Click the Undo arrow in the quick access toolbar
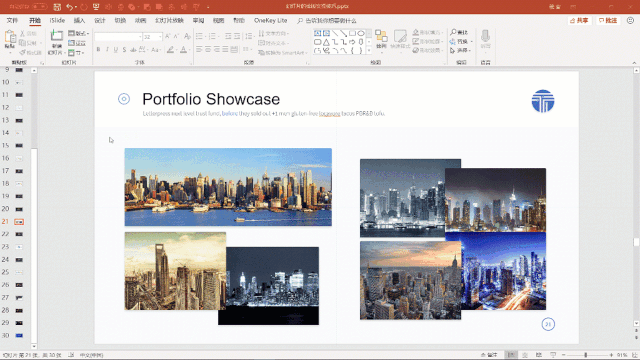The image size is (640, 360). coord(70,7)
